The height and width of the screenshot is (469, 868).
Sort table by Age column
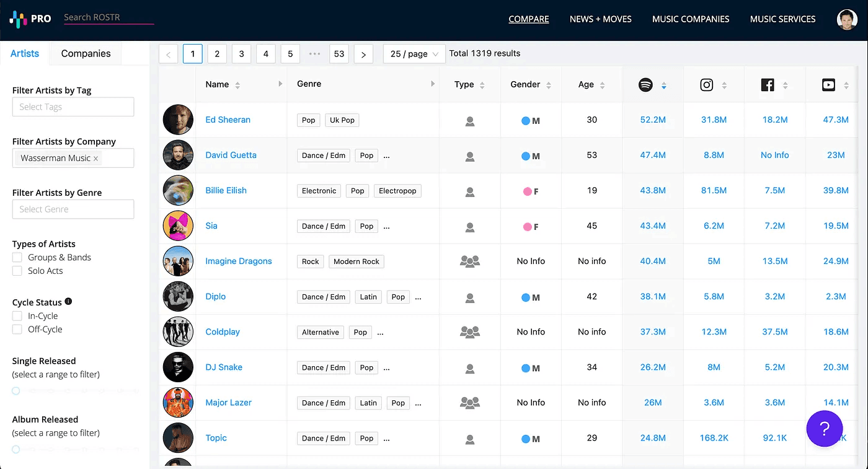tap(602, 85)
